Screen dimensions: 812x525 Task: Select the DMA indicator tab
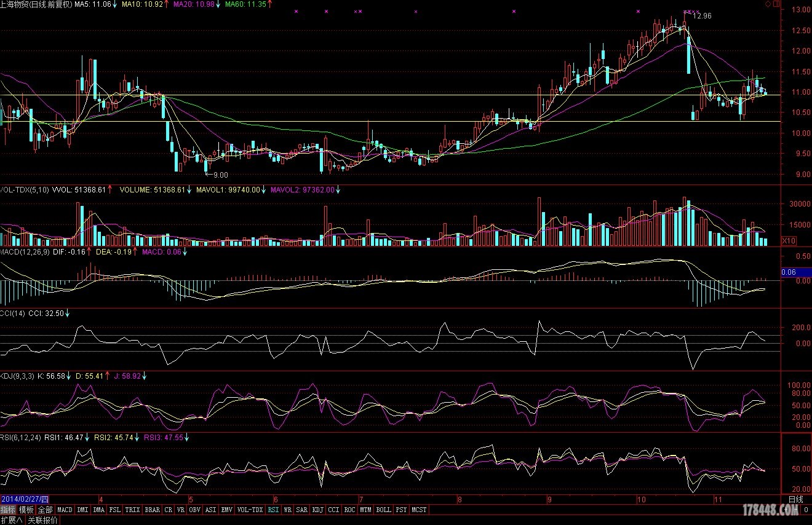pyautogui.click(x=98, y=510)
